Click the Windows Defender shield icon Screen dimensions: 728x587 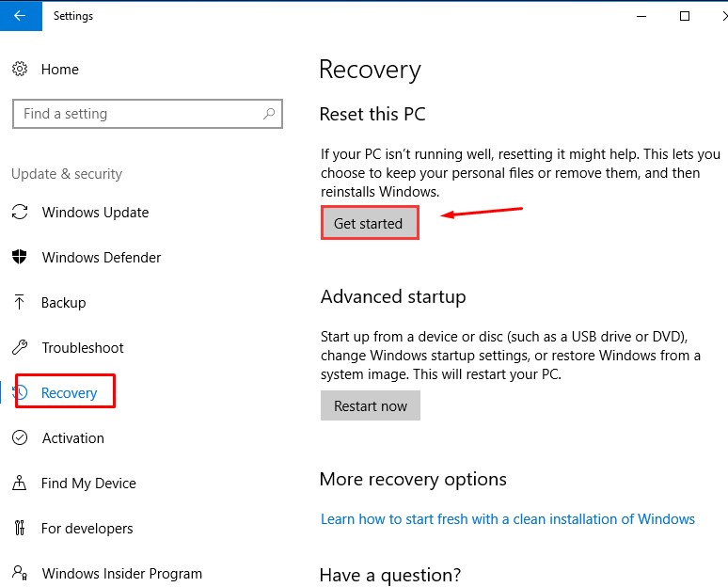click(x=20, y=257)
